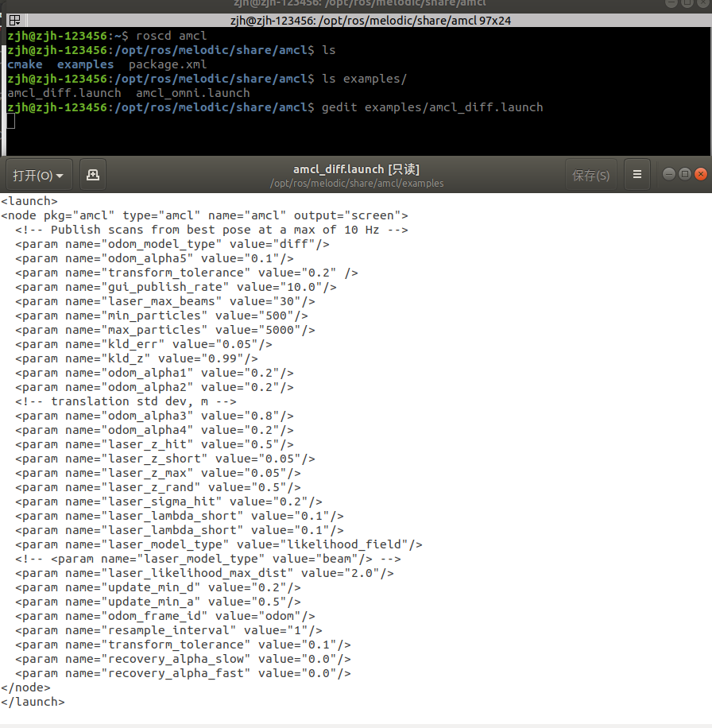
Task: Click the odom_frame_id param line
Action: tap(165, 616)
